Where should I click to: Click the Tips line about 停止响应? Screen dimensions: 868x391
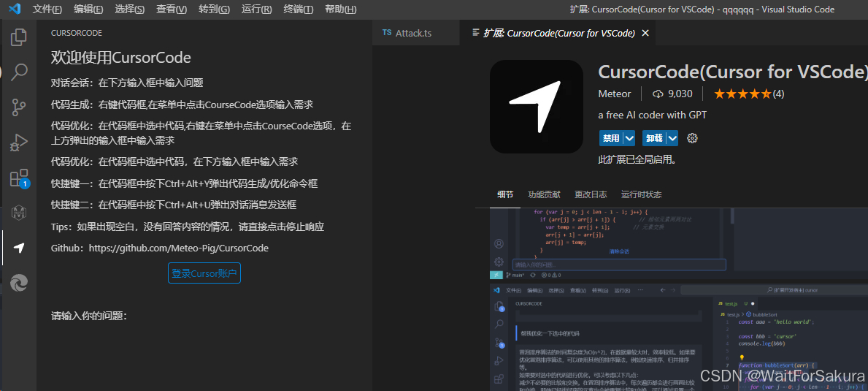click(187, 227)
